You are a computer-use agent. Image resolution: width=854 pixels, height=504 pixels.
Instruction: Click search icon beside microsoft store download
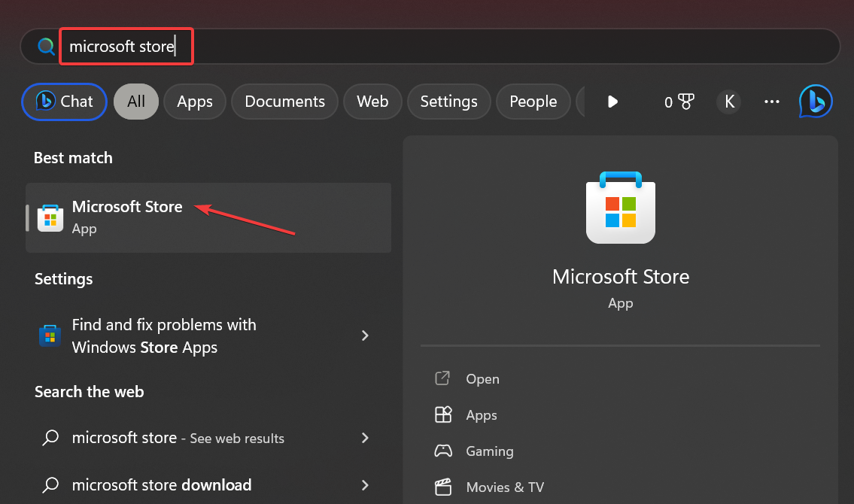[x=50, y=485]
